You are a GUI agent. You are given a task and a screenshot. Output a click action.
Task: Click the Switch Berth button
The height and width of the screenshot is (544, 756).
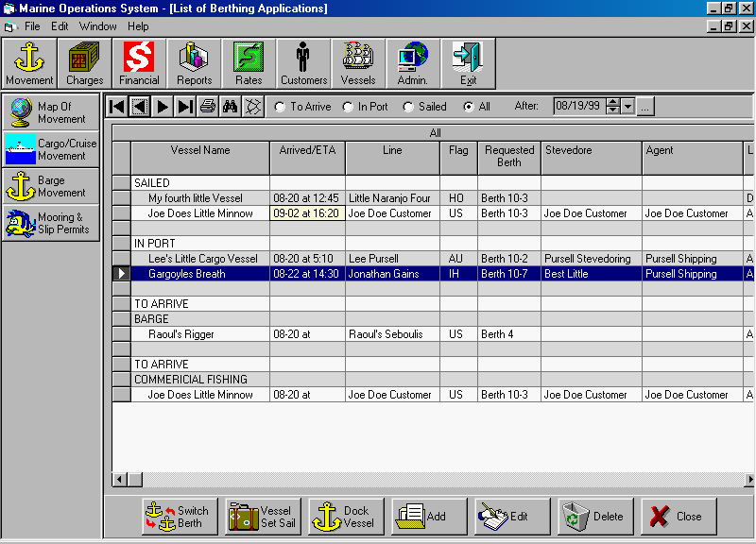coord(180,517)
